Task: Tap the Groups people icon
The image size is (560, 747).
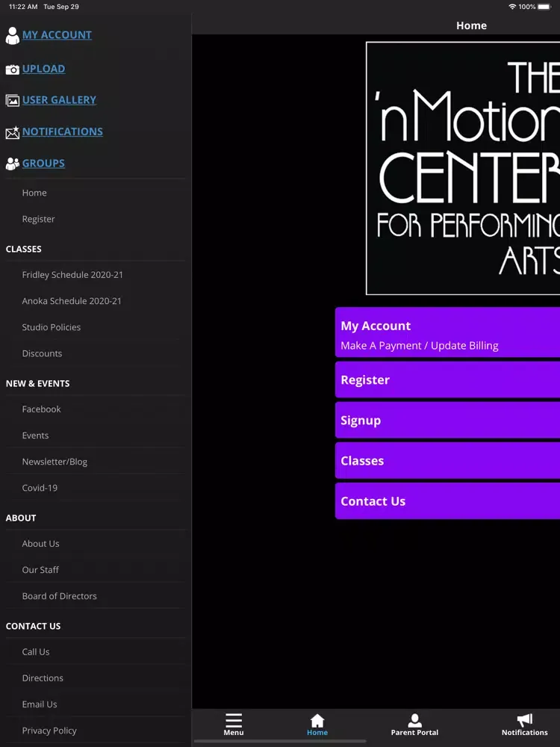Action: [13, 164]
